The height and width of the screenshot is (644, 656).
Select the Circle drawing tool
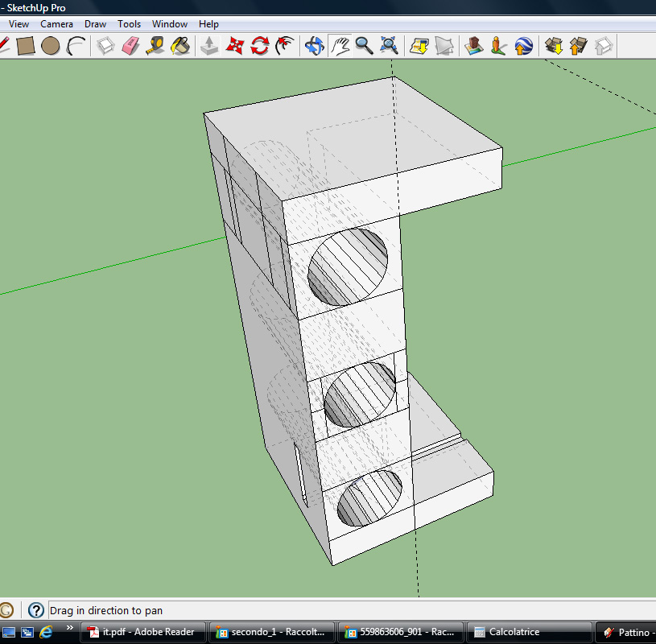pyautogui.click(x=51, y=46)
